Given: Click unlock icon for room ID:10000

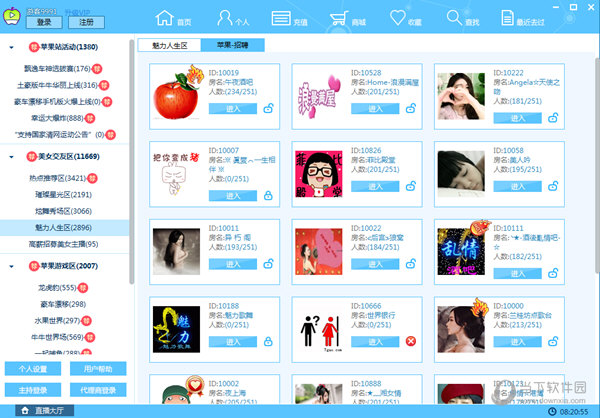Looking at the screenshot, I should [553, 341].
